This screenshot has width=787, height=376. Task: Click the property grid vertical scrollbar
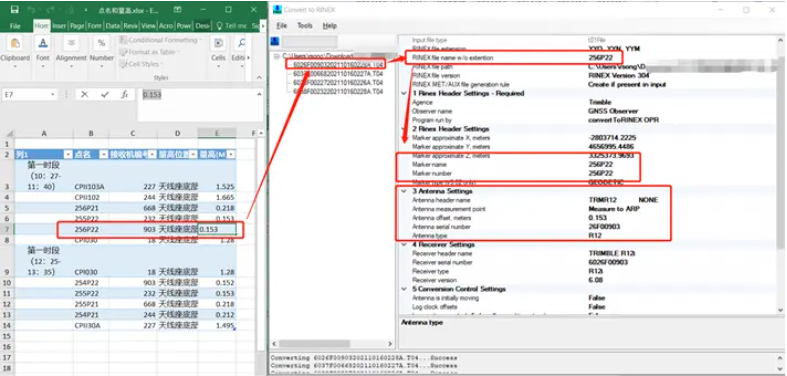coord(781,175)
